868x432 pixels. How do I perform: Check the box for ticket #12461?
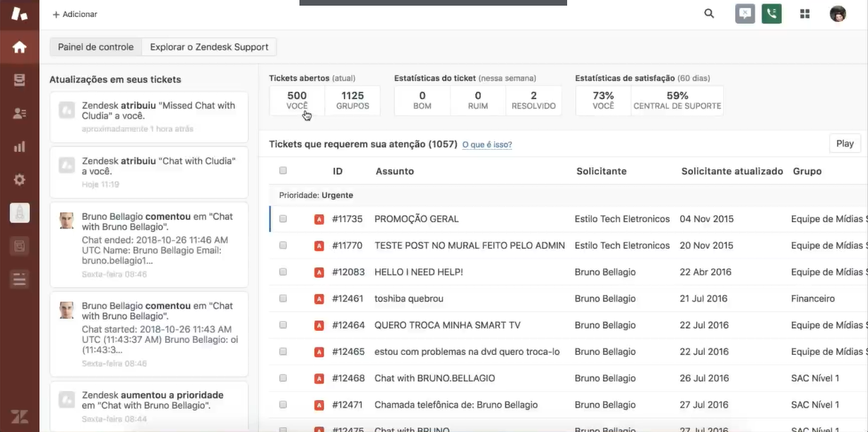283,299
